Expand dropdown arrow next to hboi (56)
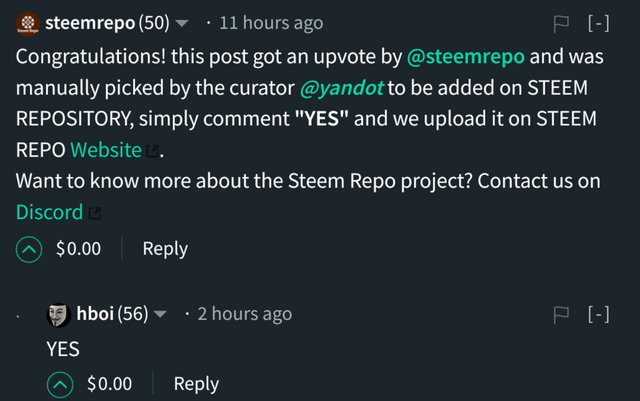Screen dimensions: 640x401 [160, 314]
